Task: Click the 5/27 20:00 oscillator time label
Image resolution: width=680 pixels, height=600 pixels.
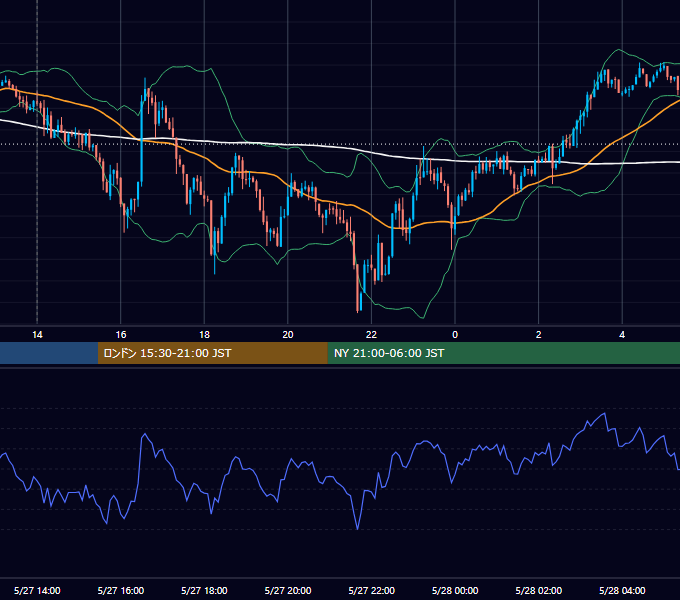Action: click(x=288, y=590)
